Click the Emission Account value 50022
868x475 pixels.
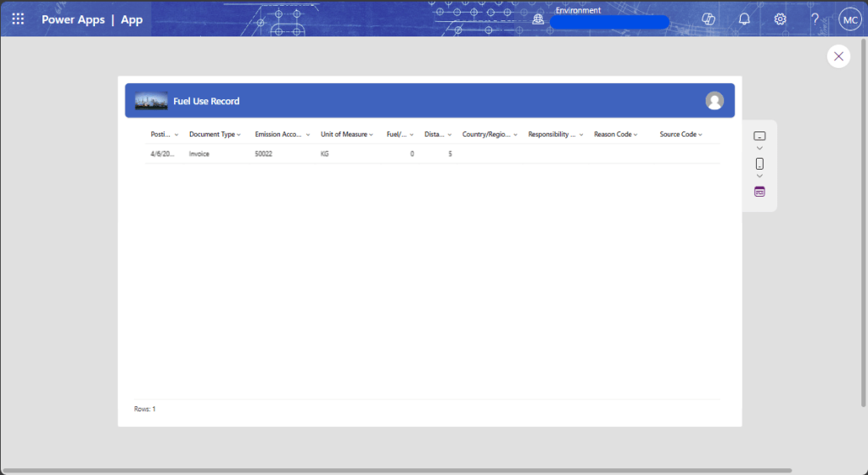tap(264, 154)
